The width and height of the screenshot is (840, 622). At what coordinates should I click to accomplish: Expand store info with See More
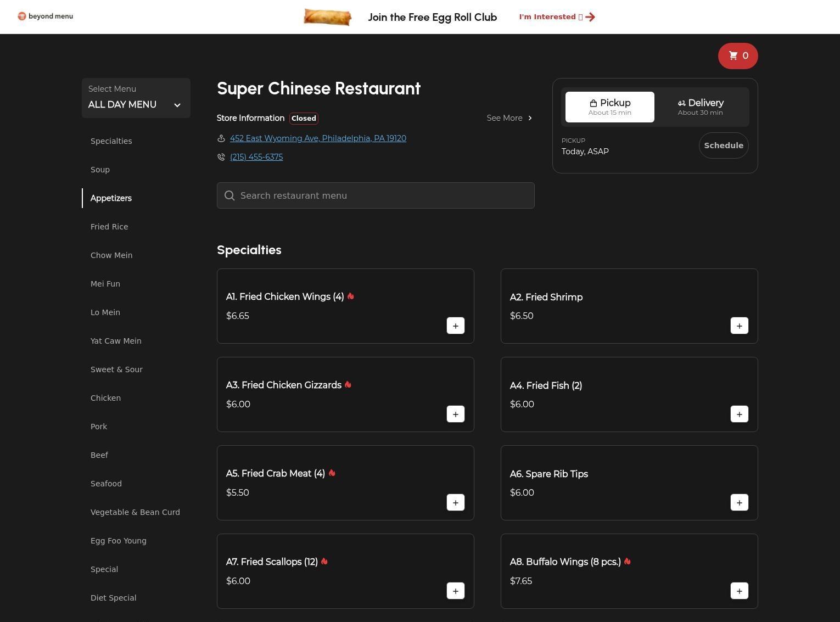[x=509, y=118]
